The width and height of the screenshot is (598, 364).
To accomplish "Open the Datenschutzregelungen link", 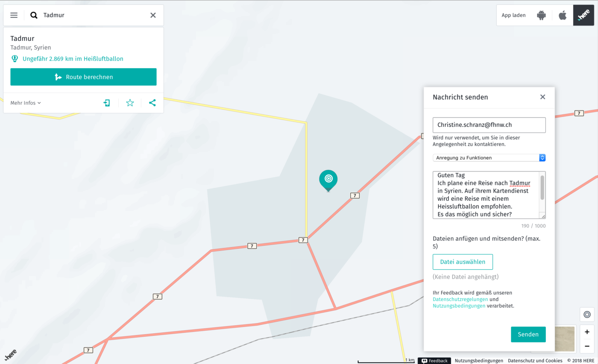I will click(x=459, y=300).
